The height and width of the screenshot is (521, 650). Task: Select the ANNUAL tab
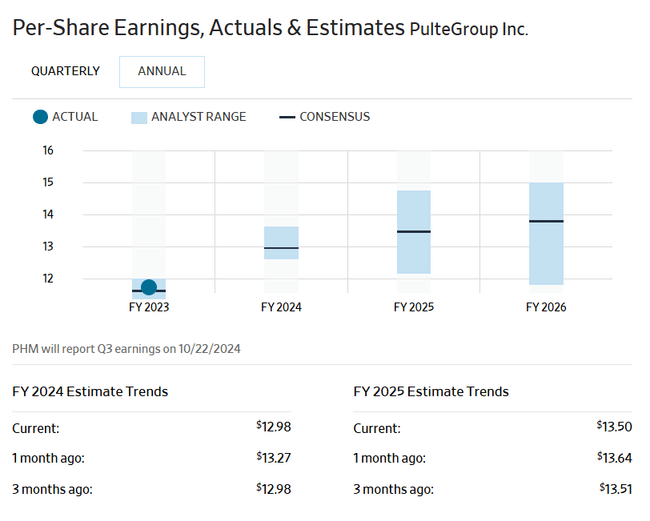pos(161,71)
